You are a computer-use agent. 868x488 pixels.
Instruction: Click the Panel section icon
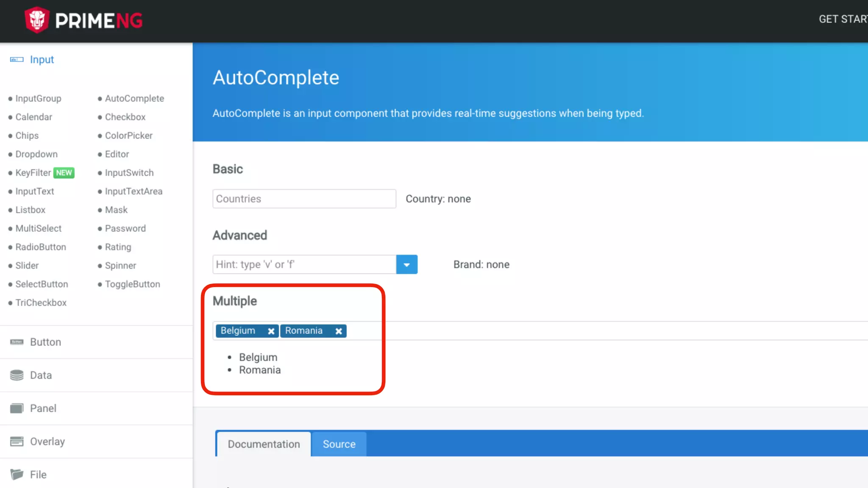click(17, 408)
